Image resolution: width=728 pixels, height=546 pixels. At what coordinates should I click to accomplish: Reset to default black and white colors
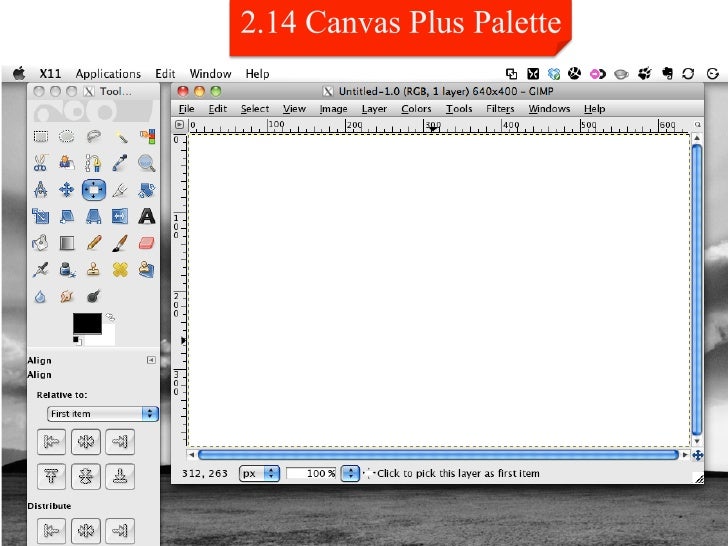77,341
